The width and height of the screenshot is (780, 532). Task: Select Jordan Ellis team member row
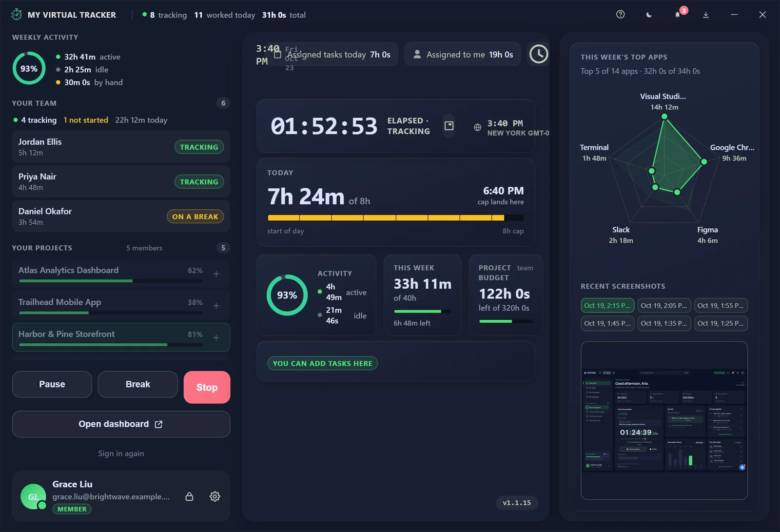(x=121, y=147)
